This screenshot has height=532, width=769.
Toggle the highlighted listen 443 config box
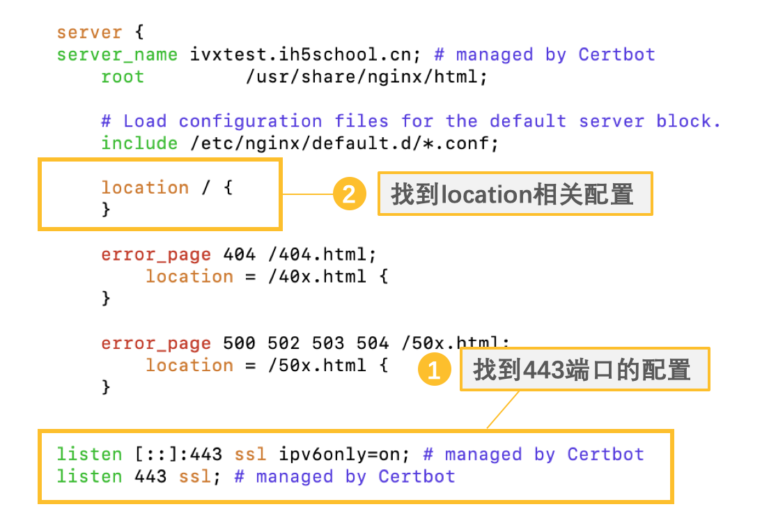[x=357, y=467]
